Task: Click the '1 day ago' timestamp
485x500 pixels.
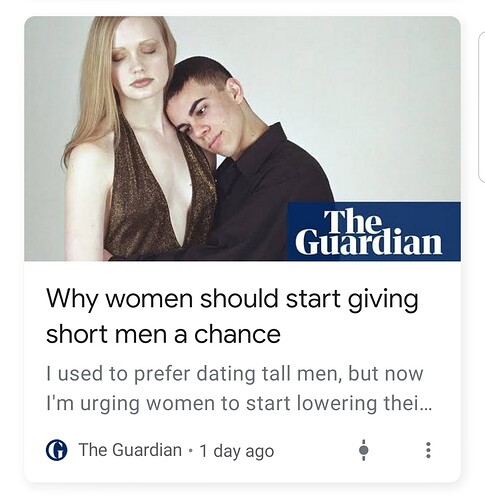Action: (237, 451)
